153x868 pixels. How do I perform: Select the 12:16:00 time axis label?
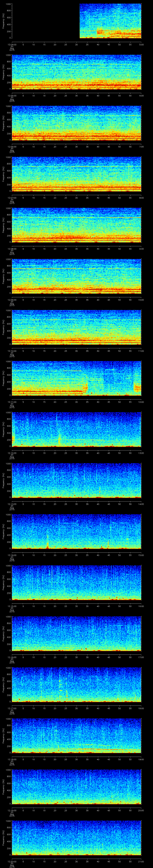(12, 657)
